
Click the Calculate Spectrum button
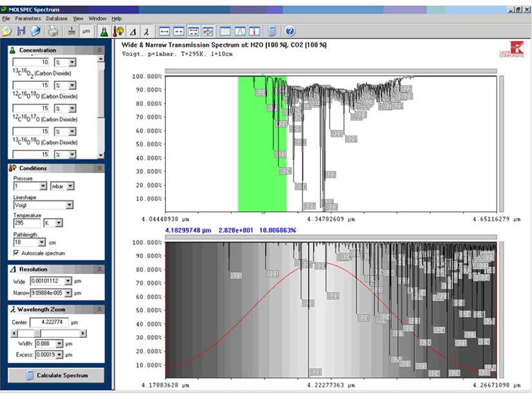[55, 375]
